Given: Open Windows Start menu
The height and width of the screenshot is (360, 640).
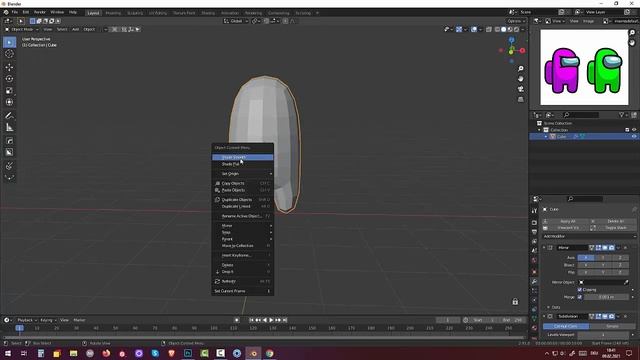Looking at the screenshot, I should 7,353.
